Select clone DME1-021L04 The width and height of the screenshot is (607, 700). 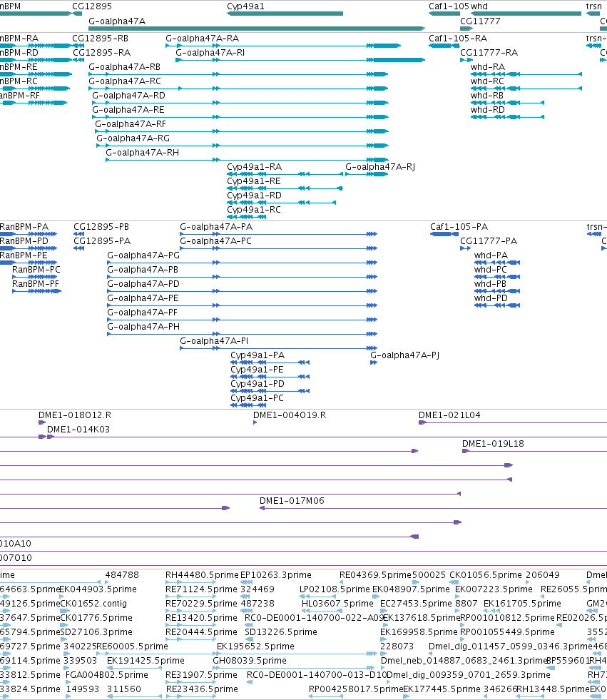click(x=449, y=415)
